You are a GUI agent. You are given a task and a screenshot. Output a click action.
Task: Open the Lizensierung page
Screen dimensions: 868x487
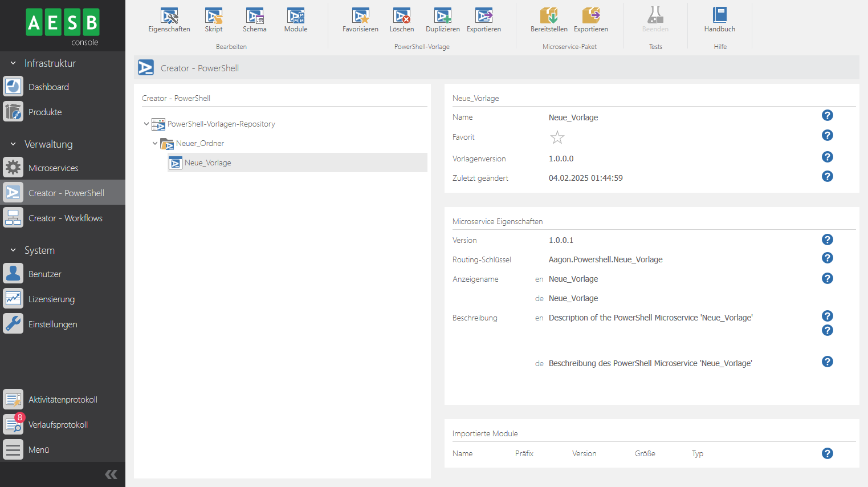pyautogui.click(x=51, y=299)
